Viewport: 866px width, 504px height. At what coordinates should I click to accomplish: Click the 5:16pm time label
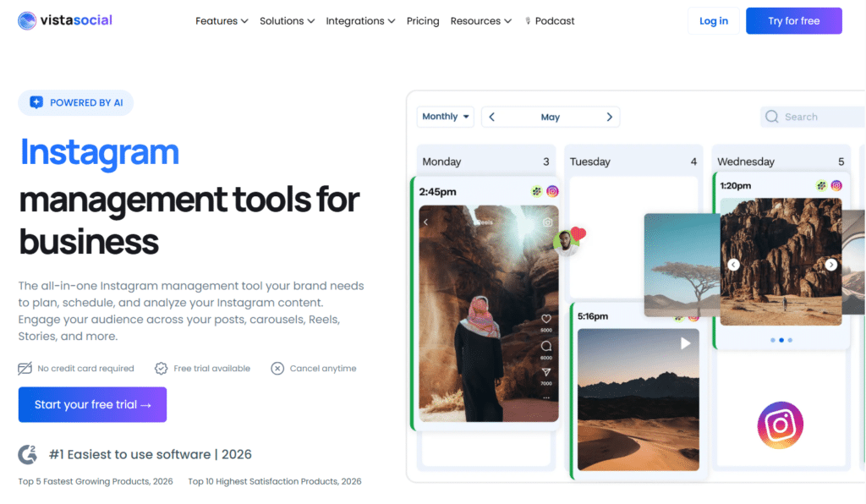(x=593, y=316)
